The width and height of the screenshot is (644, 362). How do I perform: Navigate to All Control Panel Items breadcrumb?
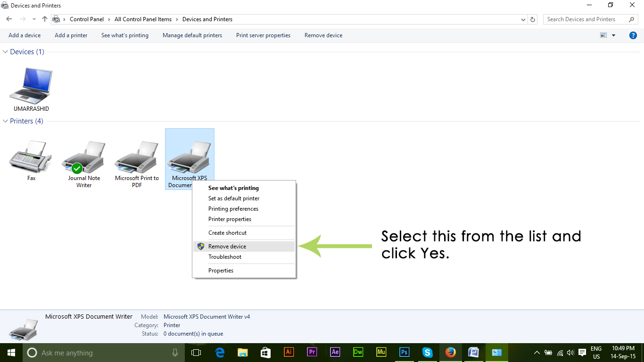(143, 19)
